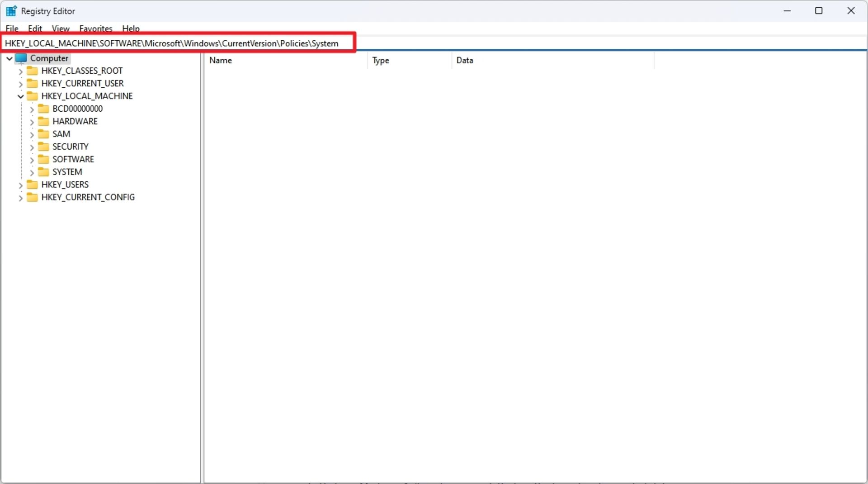Select the SYSTEM key label in tree
Image resolution: width=868 pixels, height=484 pixels.
coord(67,172)
